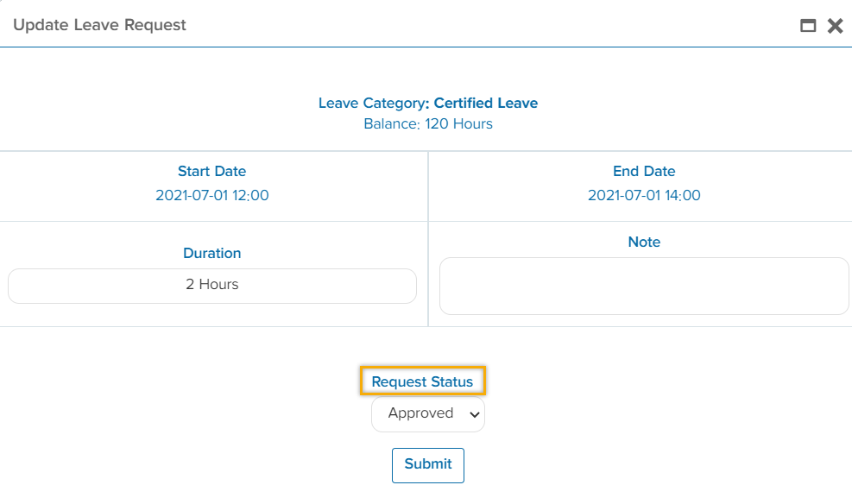Maximize the Update Leave Request dialog
The width and height of the screenshot is (852, 504).
808,26
